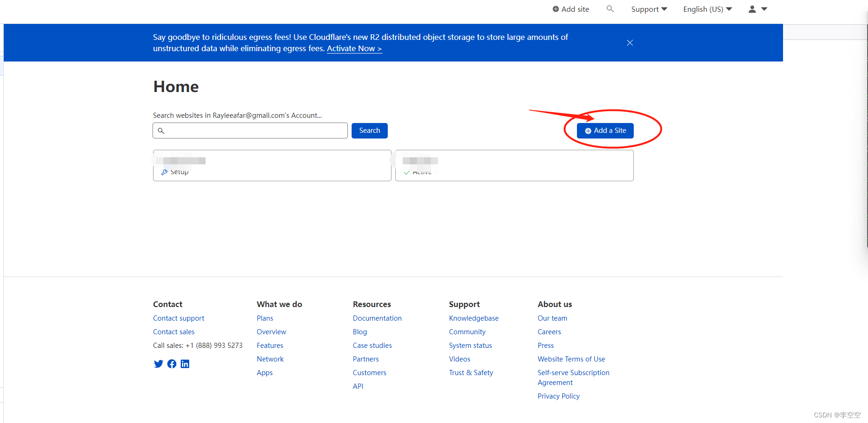Open the search magnifier icon in header
This screenshot has height=423, width=868.
(610, 8)
